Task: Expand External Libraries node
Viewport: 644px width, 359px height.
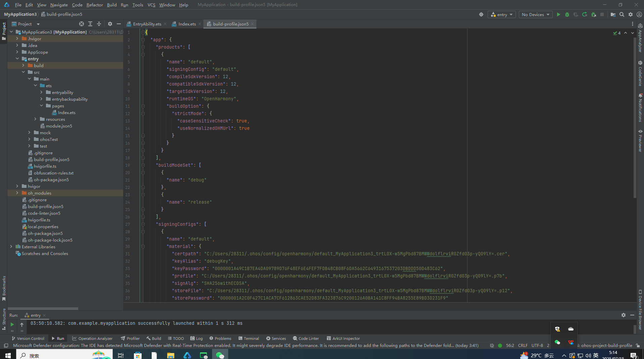Action: pos(11,247)
